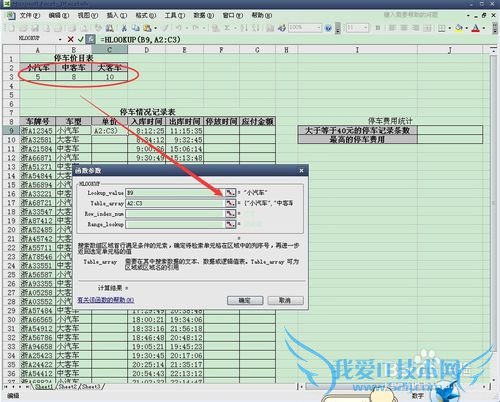Click the Open file toolbar icon

click(x=23, y=28)
